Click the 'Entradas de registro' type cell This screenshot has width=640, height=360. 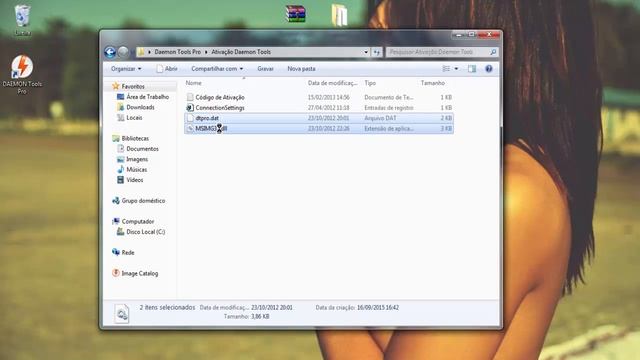pyautogui.click(x=389, y=108)
